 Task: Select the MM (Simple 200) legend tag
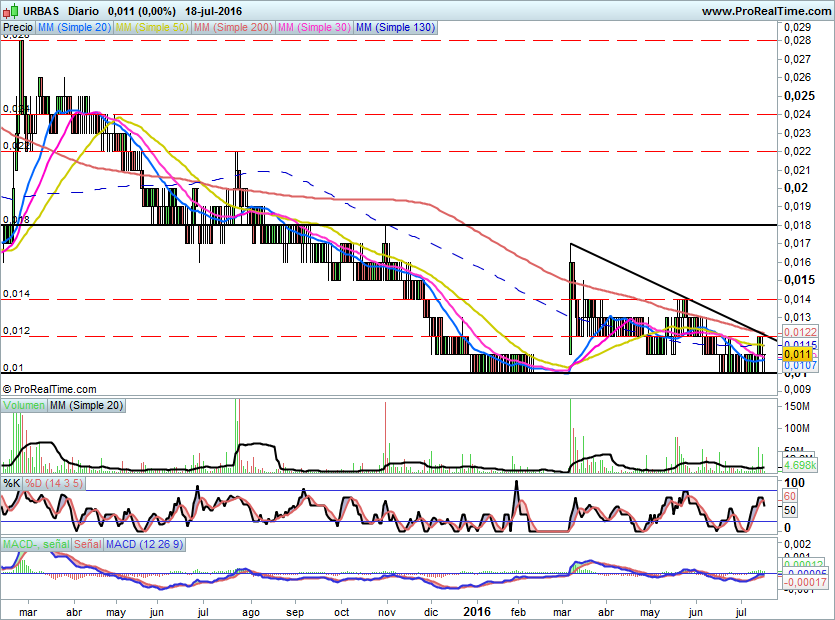[x=232, y=28]
